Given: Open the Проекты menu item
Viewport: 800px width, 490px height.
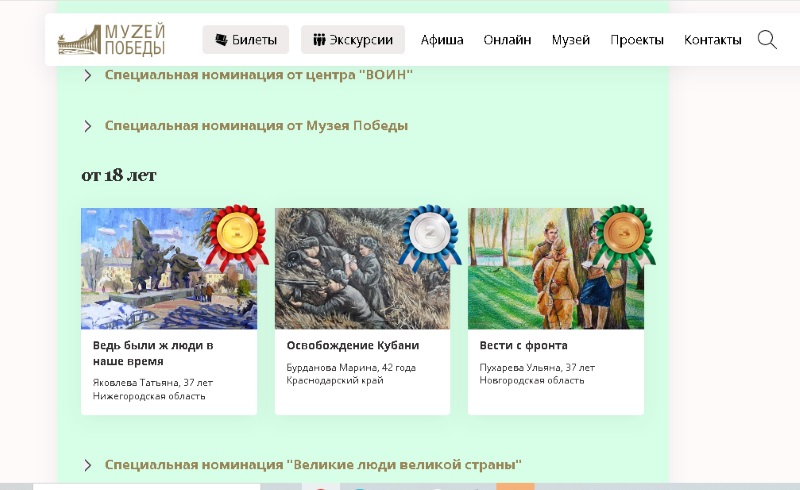Looking at the screenshot, I should 637,40.
